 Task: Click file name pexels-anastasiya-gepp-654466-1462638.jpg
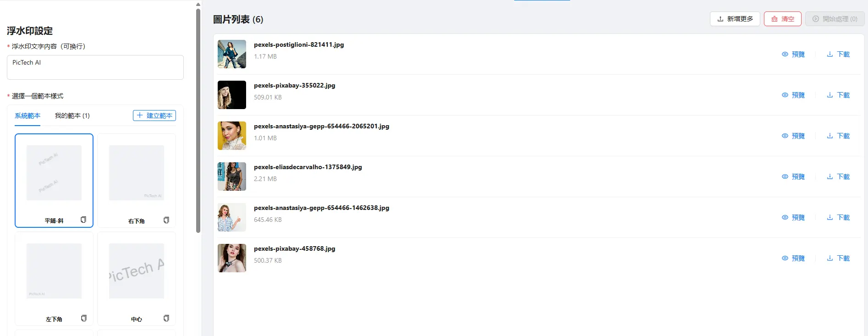(x=322, y=208)
